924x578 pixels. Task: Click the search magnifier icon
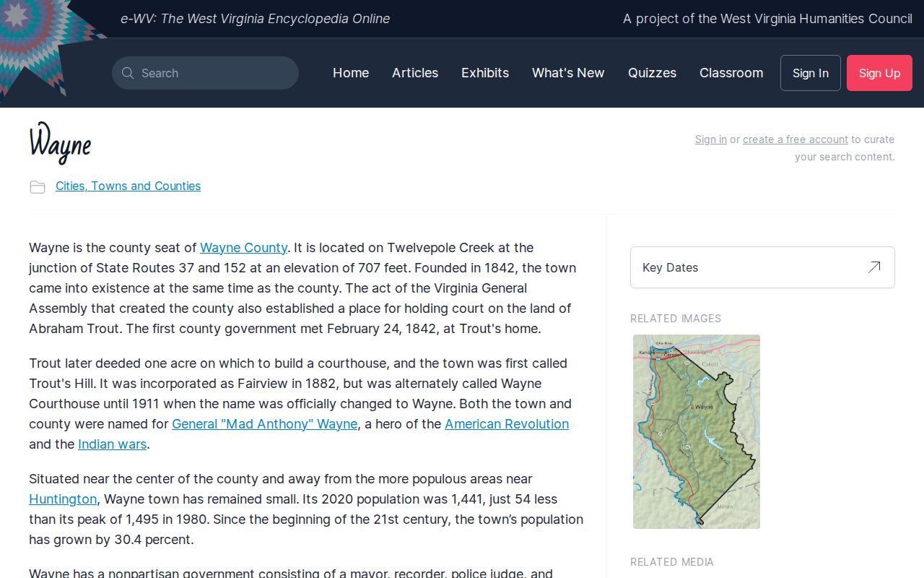tap(128, 73)
